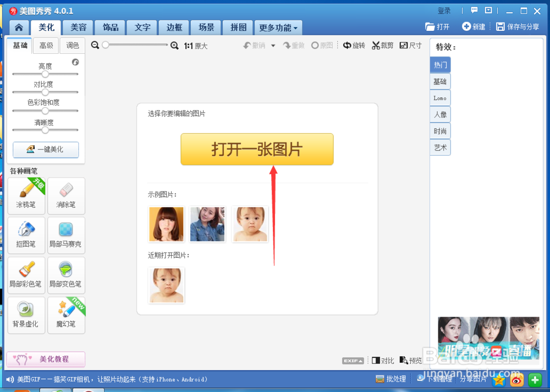Select the 局部马赛克 mosaic tool
Screen dimensions: 550x392
tap(66, 235)
